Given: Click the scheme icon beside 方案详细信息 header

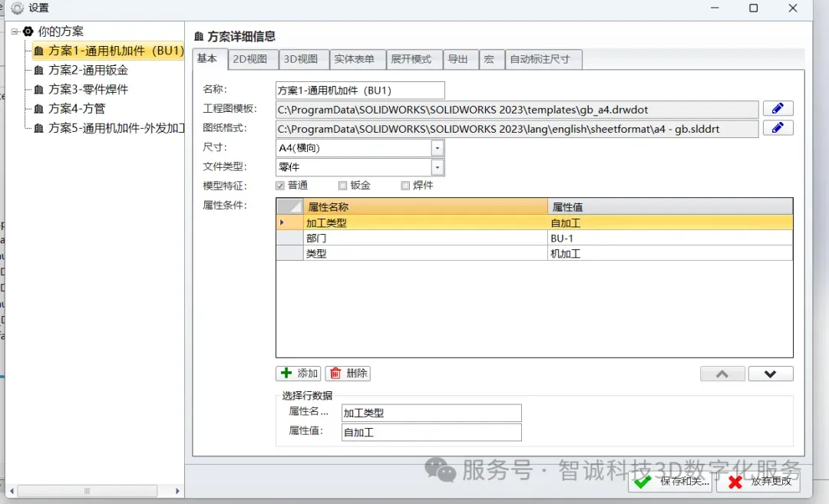Looking at the screenshot, I should point(199,35).
